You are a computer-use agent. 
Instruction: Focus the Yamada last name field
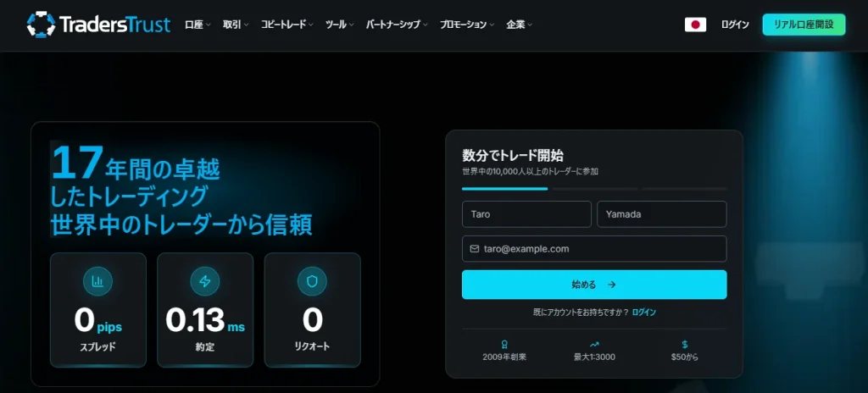coord(662,214)
